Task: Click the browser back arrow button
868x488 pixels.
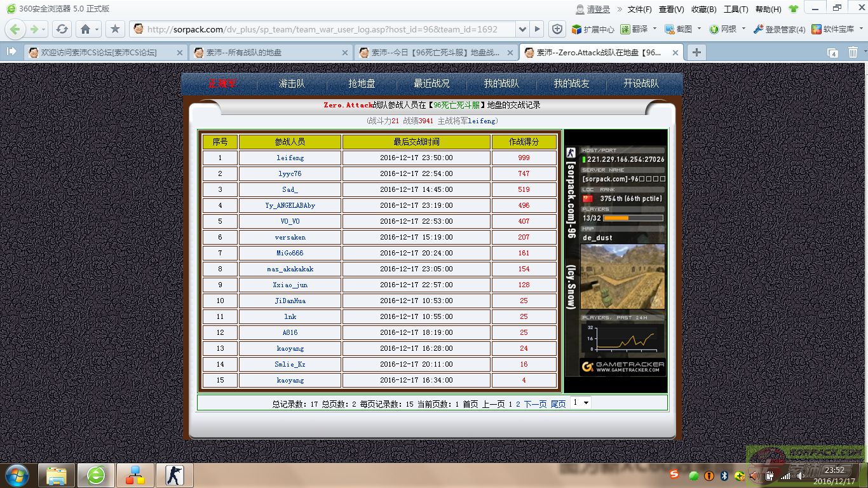Action: pyautogui.click(x=16, y=29)
